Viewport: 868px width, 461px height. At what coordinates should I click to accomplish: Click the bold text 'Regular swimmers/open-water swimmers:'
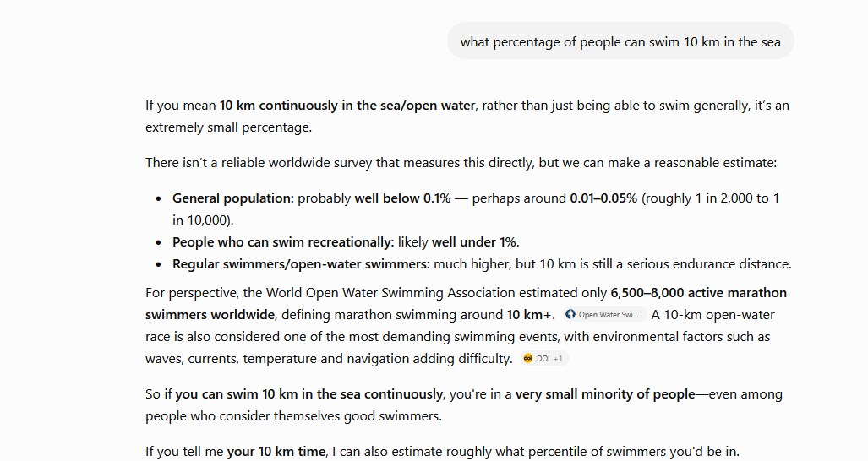tap(301, 264)
